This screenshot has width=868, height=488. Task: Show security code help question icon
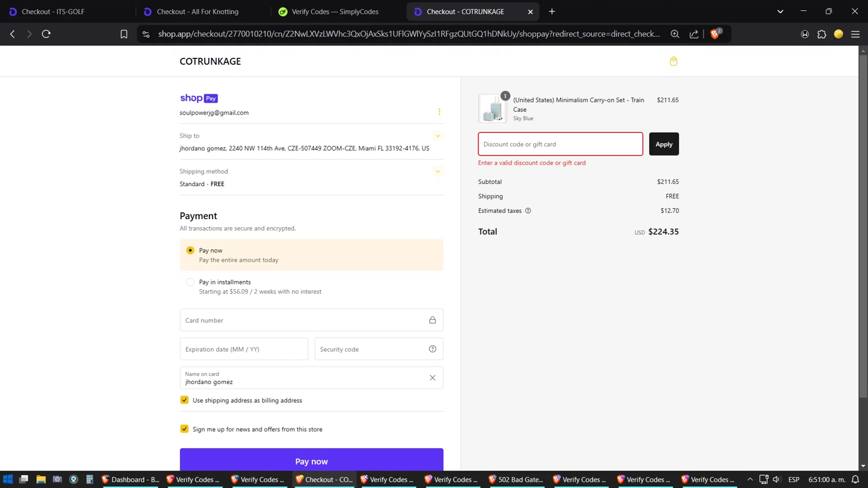point(432,349)
